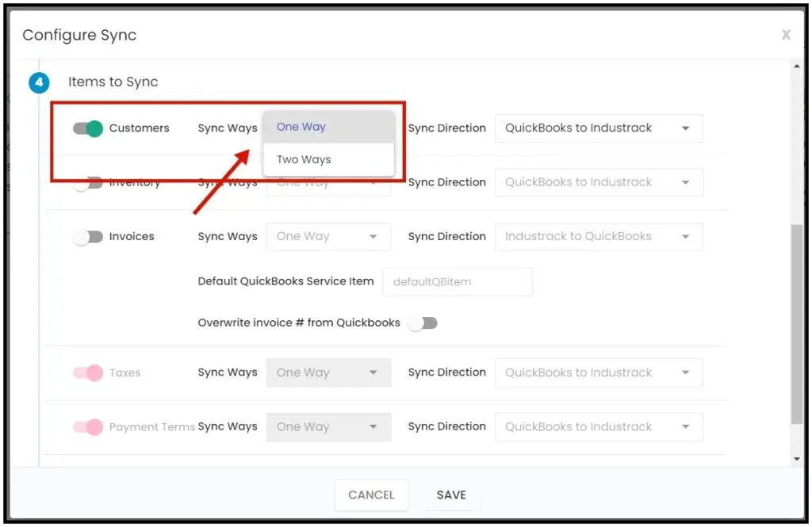
Task: Toggle the Customers sync switch
Action: click(x=88, y=128)
